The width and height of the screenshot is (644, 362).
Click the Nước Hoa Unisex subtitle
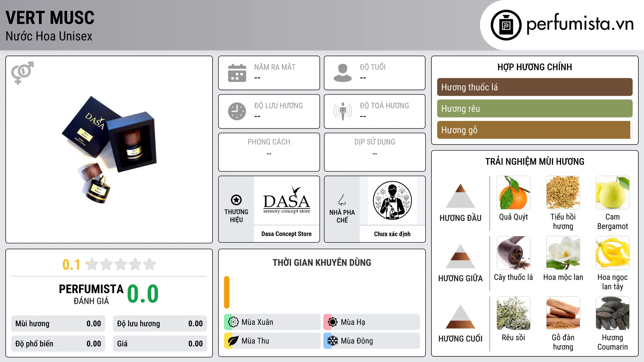pos(49,36)
